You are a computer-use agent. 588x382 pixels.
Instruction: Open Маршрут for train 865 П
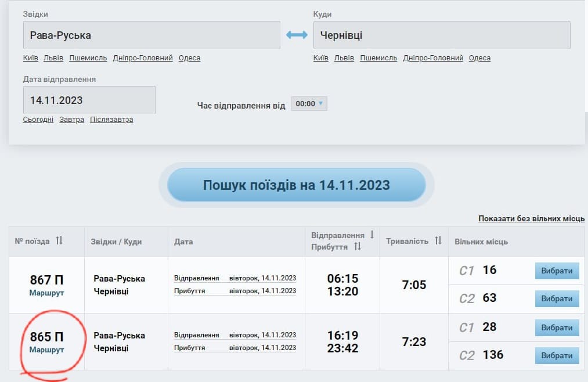click(46, 349)
